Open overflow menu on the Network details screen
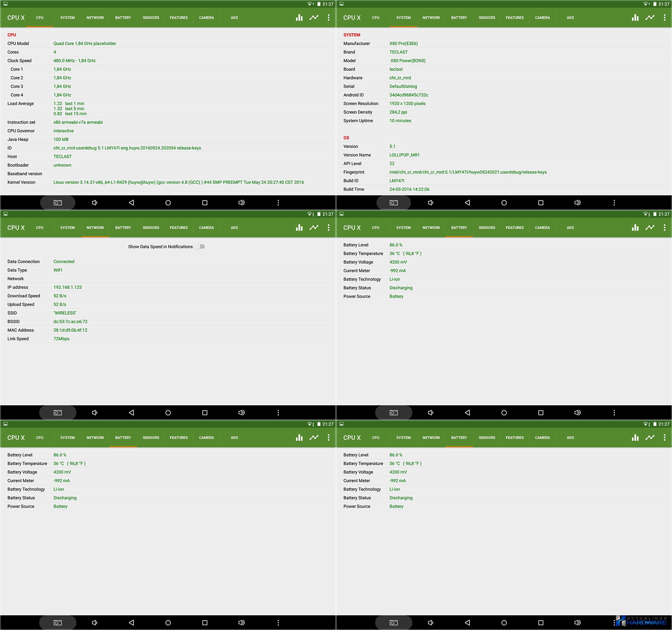This screenshot has width=672, height=630. coord(328,227)
